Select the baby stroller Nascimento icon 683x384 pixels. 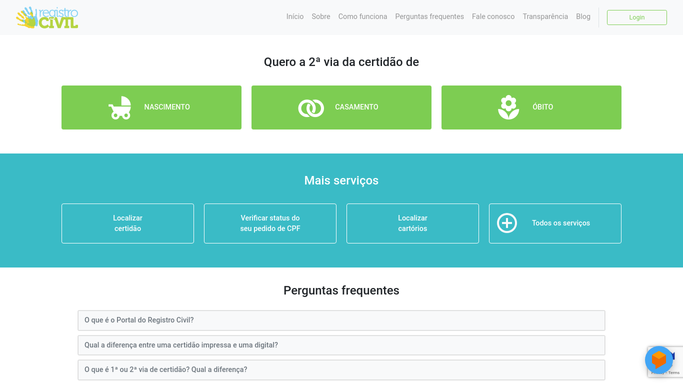point(120,108)
